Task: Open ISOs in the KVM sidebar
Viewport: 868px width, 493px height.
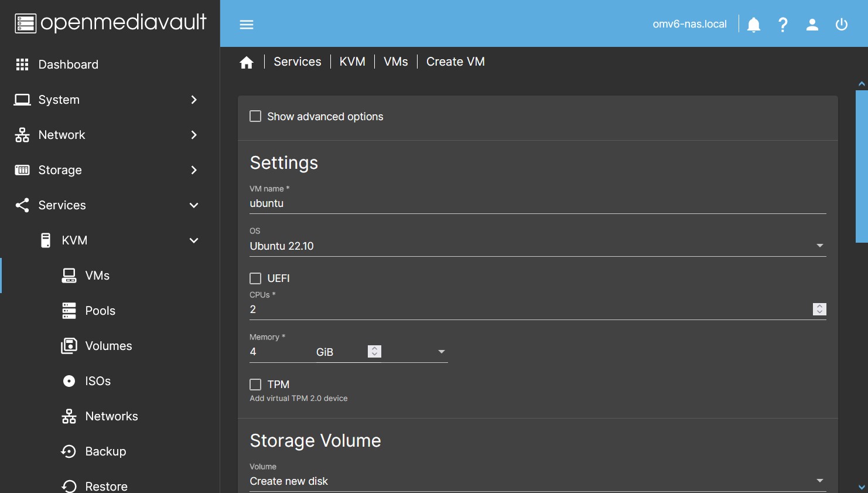Action: pyautogui.click(x=98, y=381)
